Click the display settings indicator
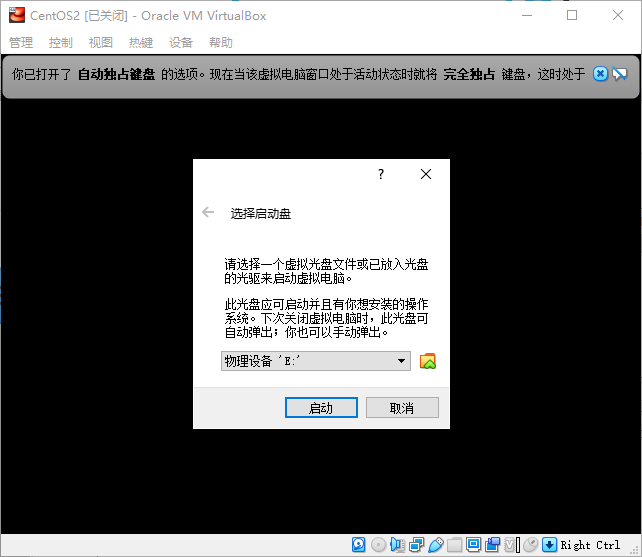This screenshot has height=557, width=642. [x=473, y=545]
